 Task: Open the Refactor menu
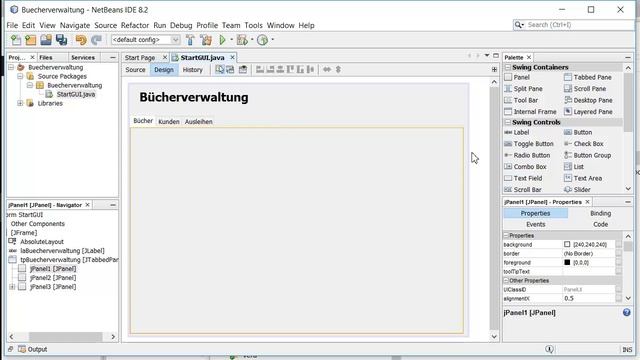(135, 25)
